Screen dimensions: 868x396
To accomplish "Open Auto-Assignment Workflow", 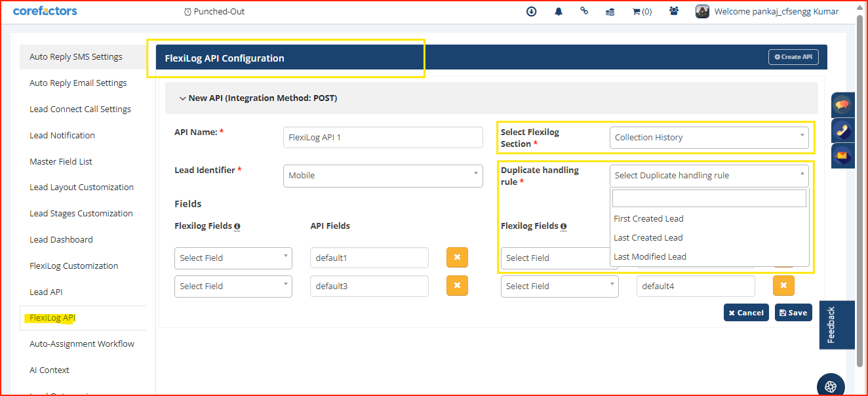I will [x=83, y=344].
